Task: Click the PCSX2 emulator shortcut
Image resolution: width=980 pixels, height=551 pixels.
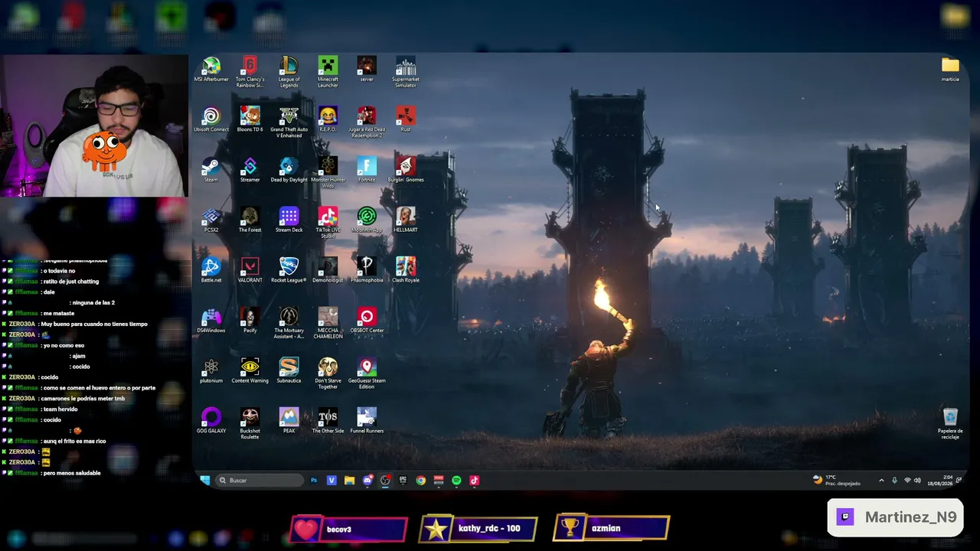Action: click(211, 220)
